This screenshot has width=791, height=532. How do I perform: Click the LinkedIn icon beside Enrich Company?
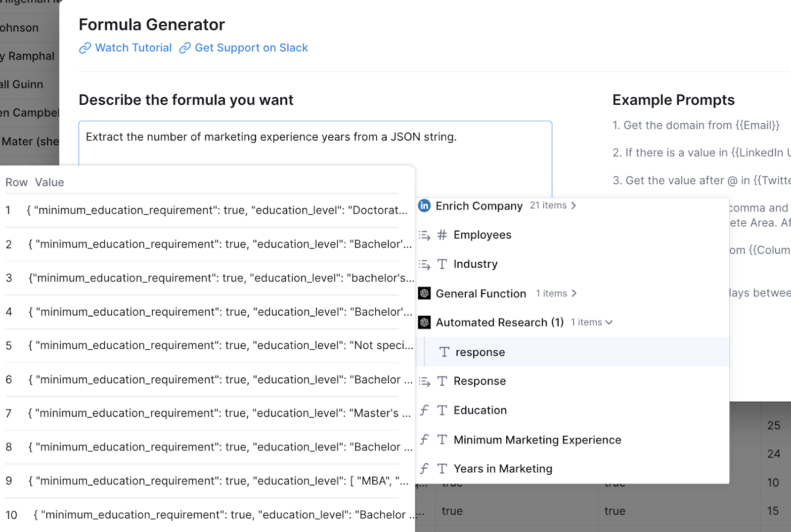[424, 205]
